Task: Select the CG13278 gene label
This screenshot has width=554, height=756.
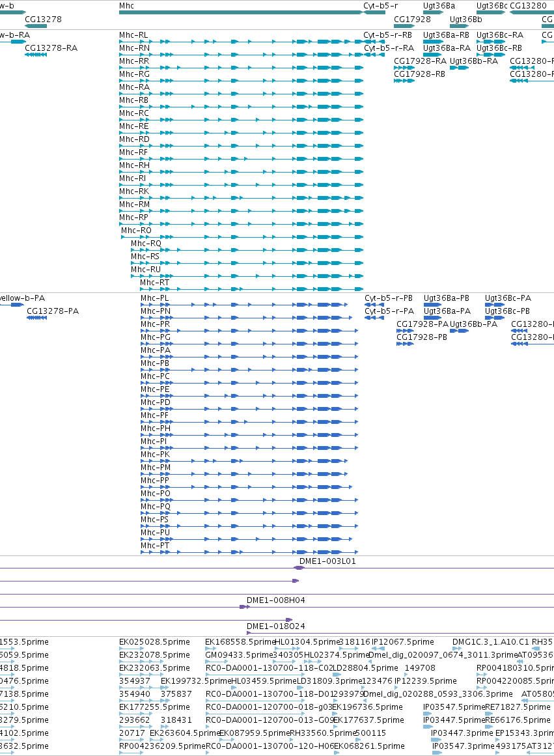Action: tap(43, 20)
